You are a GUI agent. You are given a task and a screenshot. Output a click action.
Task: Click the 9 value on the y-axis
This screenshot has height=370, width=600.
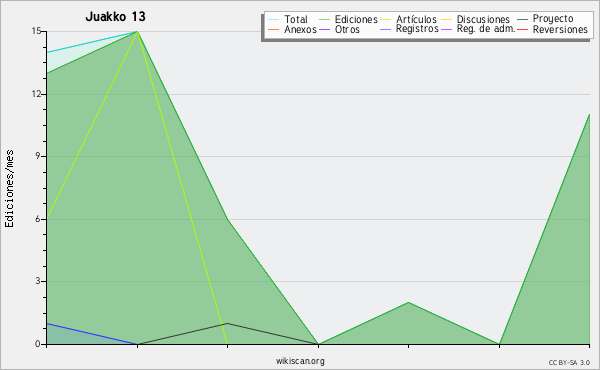pyautogui.click(x=38, y=156)
